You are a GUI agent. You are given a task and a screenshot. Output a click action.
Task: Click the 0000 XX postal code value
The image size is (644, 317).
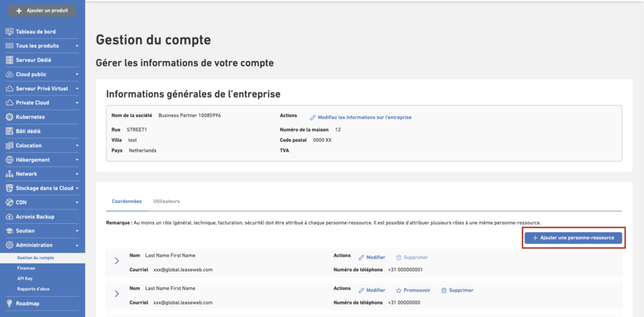coord(323,140)
